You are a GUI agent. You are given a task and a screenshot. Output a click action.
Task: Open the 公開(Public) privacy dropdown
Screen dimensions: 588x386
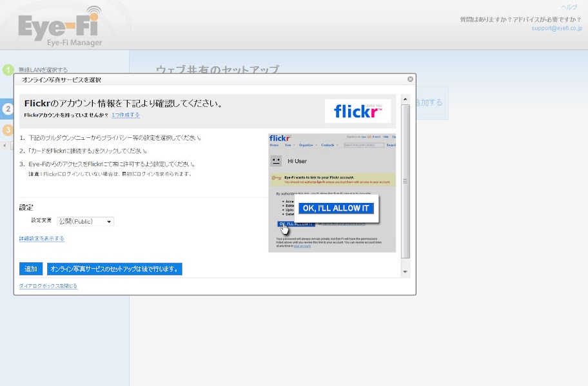click(x=85, y=222)
